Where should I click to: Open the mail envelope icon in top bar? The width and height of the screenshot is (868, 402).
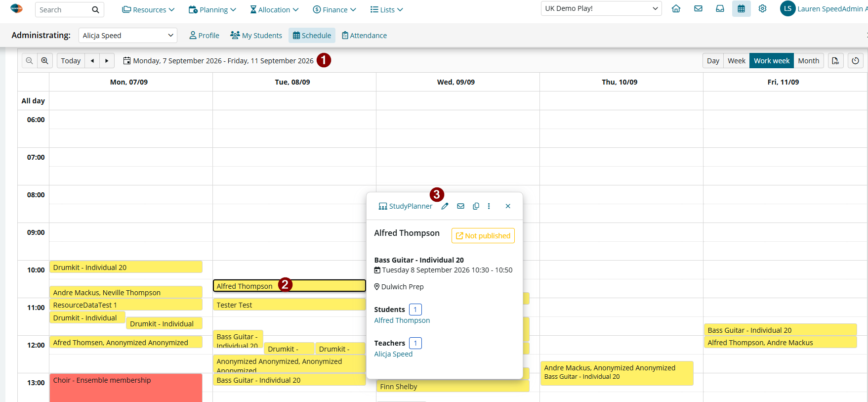[698, 8]
